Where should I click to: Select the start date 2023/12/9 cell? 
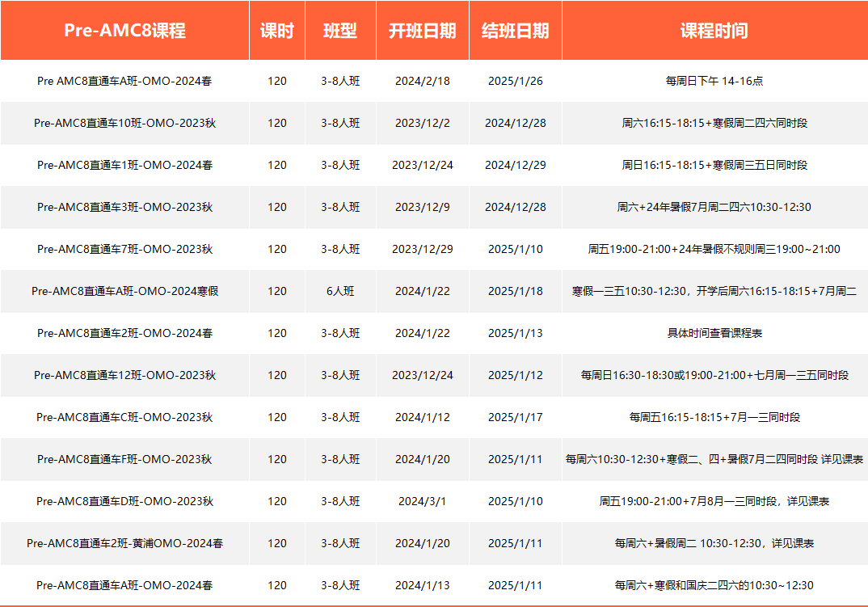(x=422, y=207)
